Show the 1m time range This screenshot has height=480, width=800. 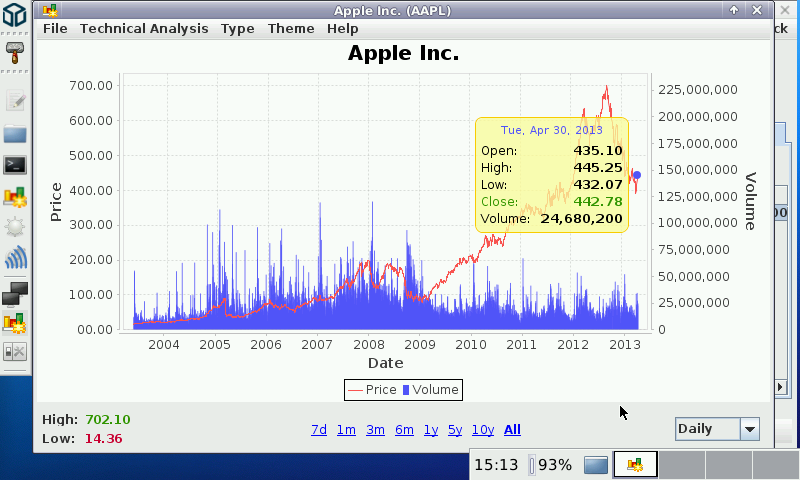346,430
